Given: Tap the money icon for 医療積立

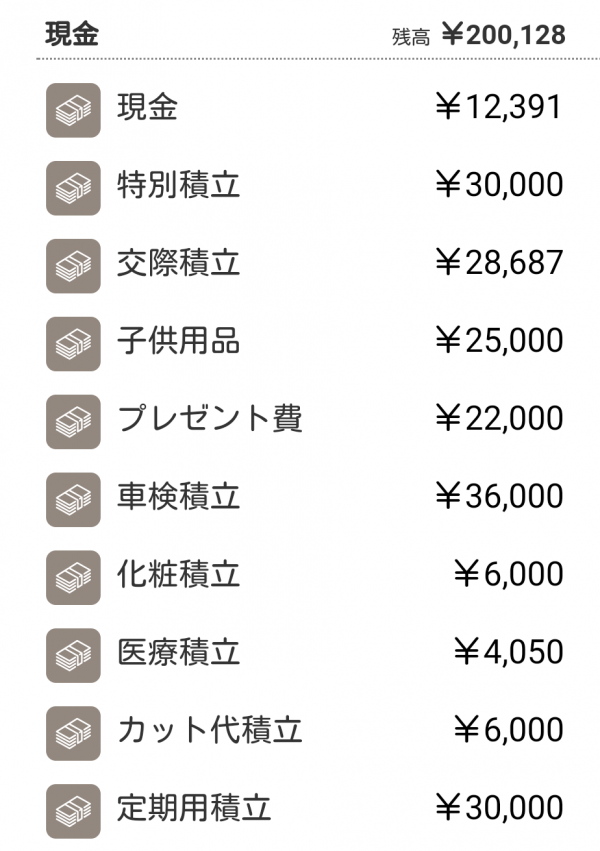Looking at the screenshot, I should (x=73, y=656).
